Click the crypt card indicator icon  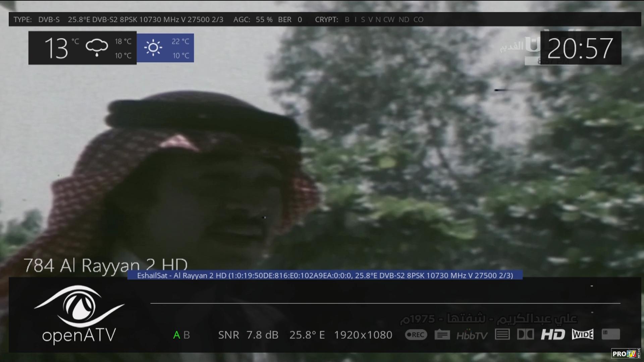point(610,334)
